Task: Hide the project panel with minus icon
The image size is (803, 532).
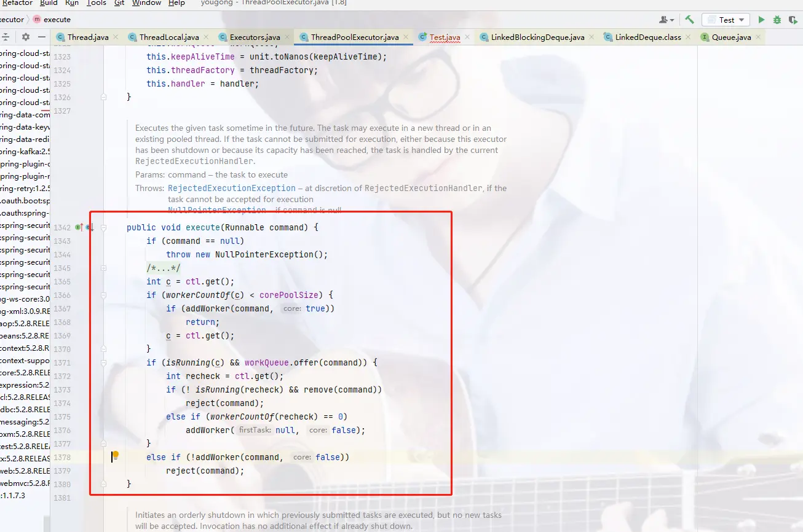Action: (42, 37)
